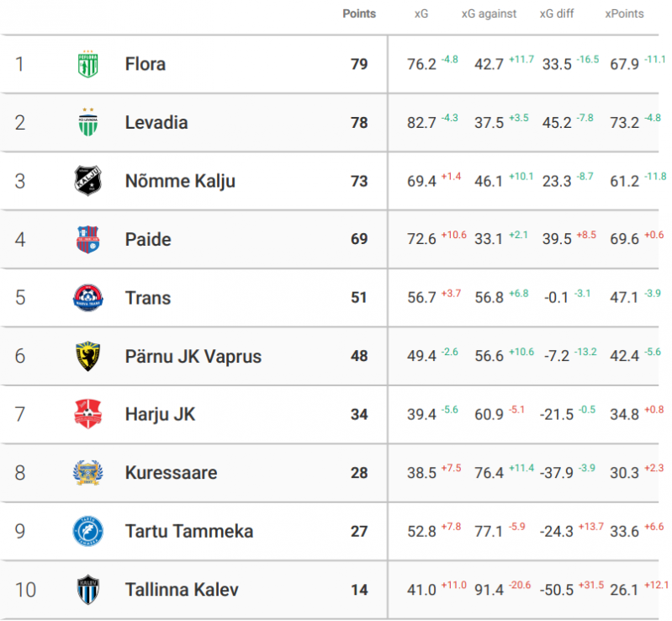Click the Flora club crest icon
The image size is (672, 621).
click(x=87, y=65)
